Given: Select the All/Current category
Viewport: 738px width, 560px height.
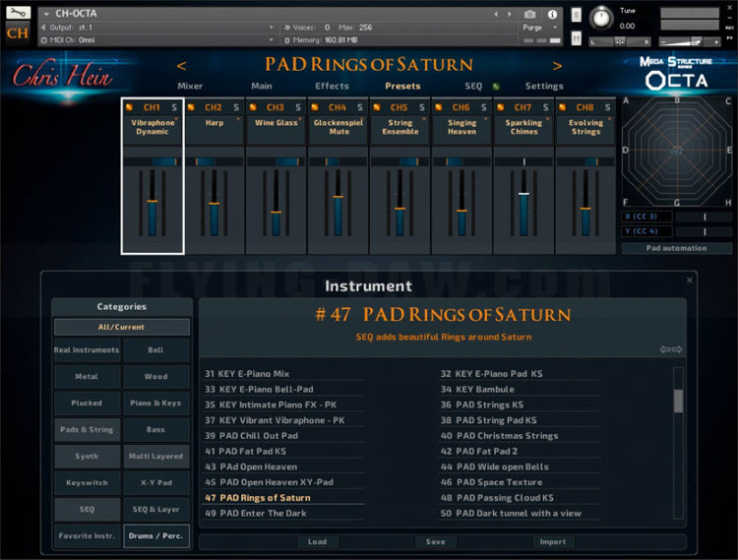Looking at the screenshot, I should coord(122,327).
